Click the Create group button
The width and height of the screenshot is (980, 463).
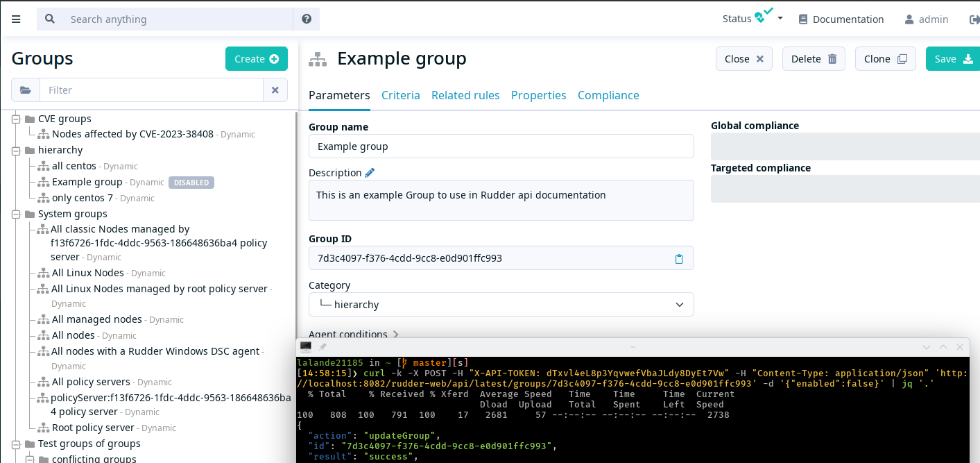pyautogui.click(x=257, y=59)
